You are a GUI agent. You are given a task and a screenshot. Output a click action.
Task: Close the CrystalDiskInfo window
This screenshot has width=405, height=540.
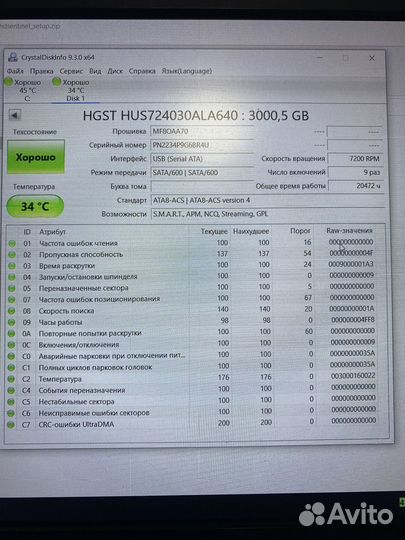(x=372, y=58)
